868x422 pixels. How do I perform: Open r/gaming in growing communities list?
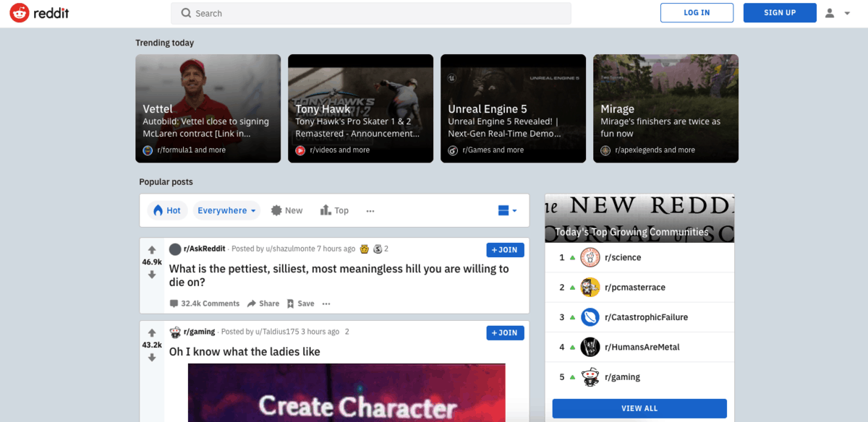(622, 377)
